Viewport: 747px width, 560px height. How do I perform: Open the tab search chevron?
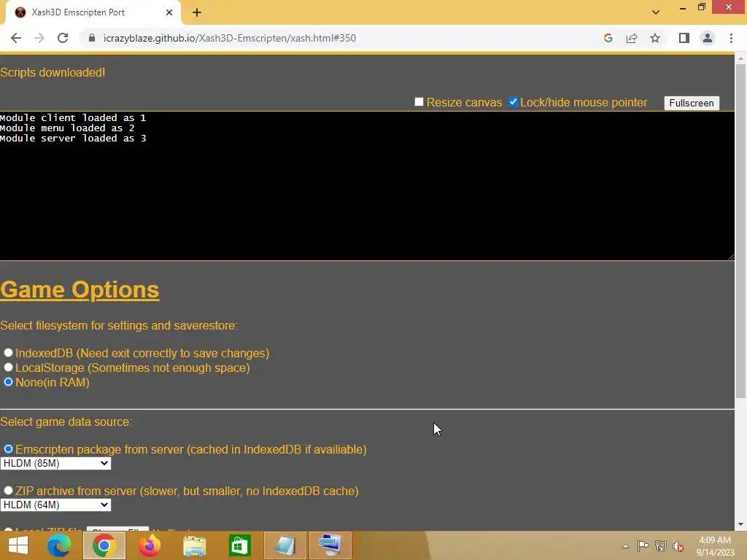point(656,12)
